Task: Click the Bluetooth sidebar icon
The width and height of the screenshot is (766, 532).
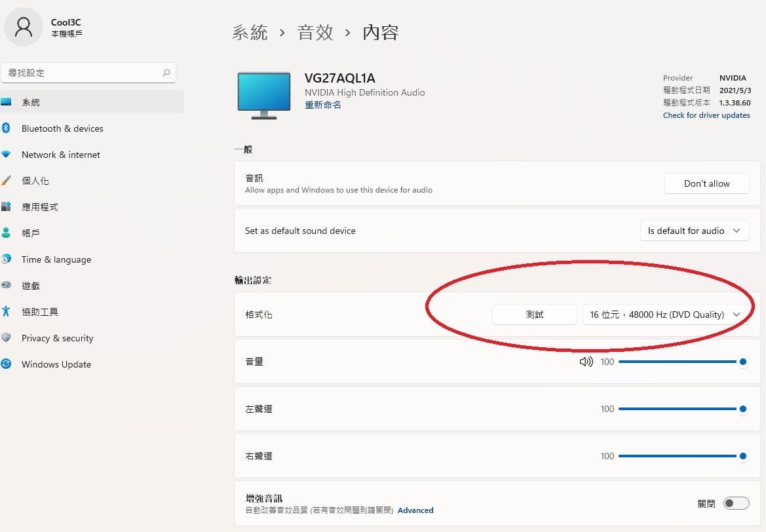Action: 6,128
